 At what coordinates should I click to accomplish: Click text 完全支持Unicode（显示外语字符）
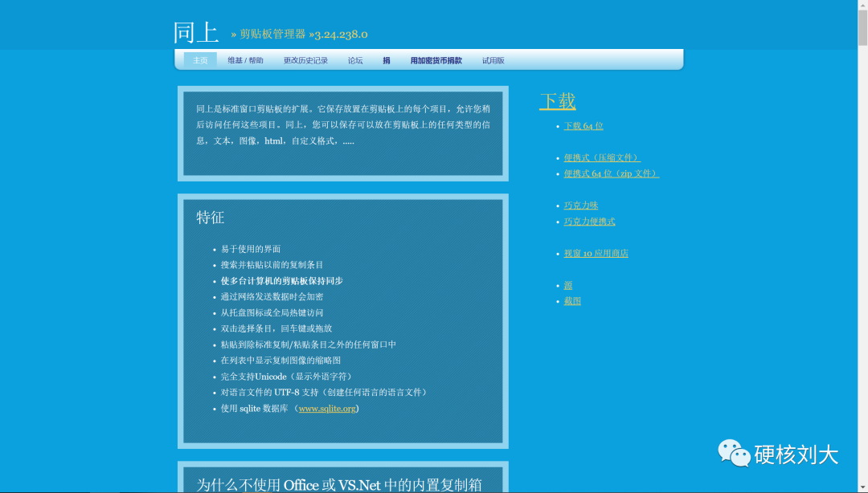point(287,377)
